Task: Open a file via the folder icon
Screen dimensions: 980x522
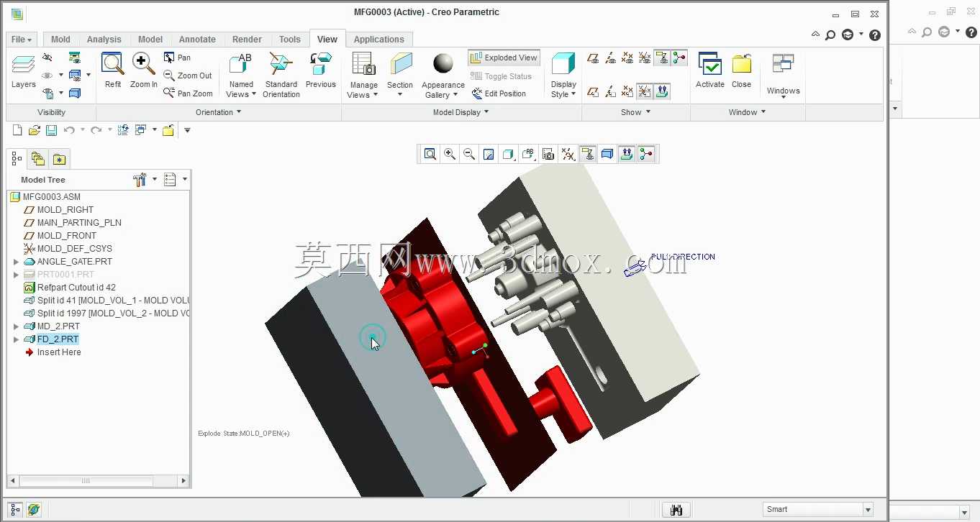Action: pos(35,130)
